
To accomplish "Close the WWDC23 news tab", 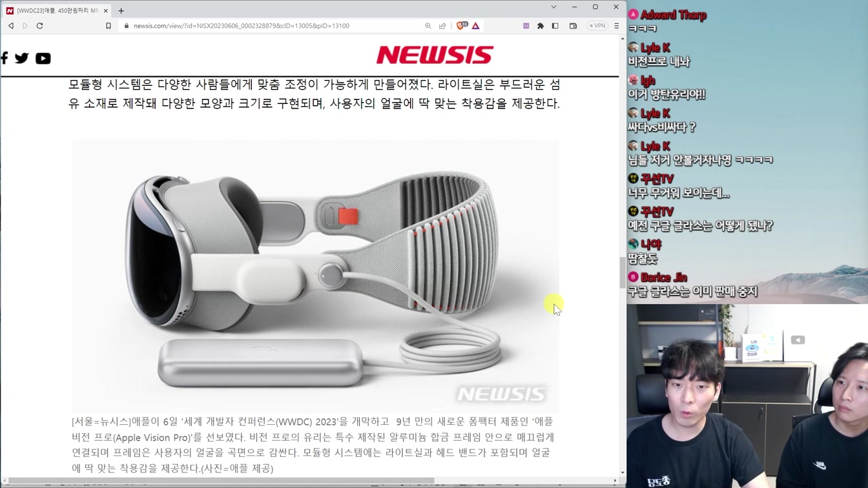I will [x=106, y=11].
